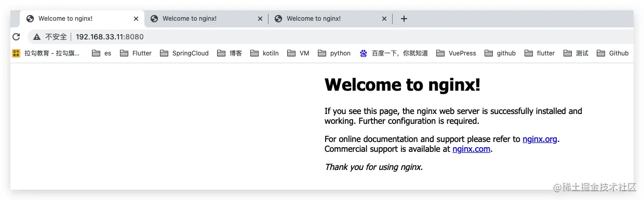The width and height of the screenshot is (644, 200).
Task: Open the python bookmark folder
Action: [334, 53]
